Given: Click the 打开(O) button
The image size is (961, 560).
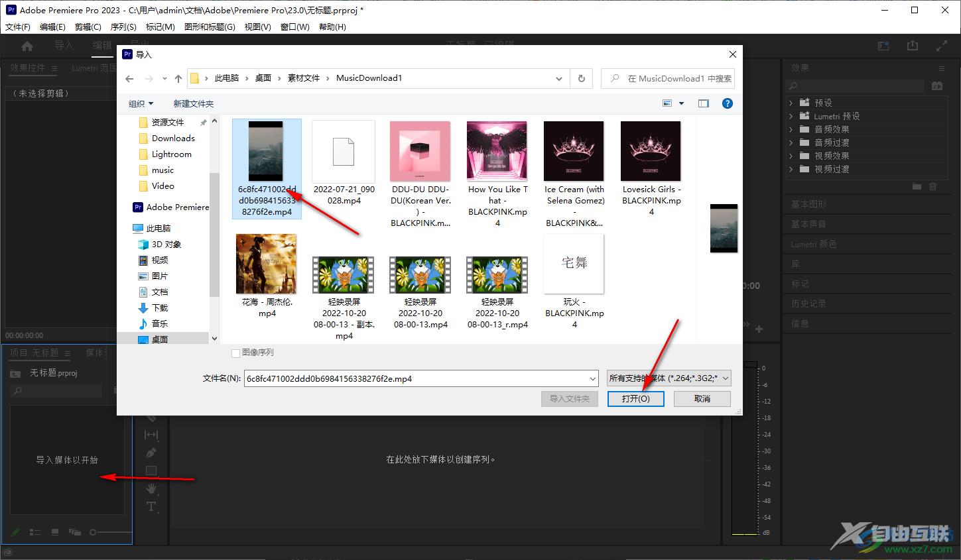Looking at the screenshot, I should (x=635, y=398).
